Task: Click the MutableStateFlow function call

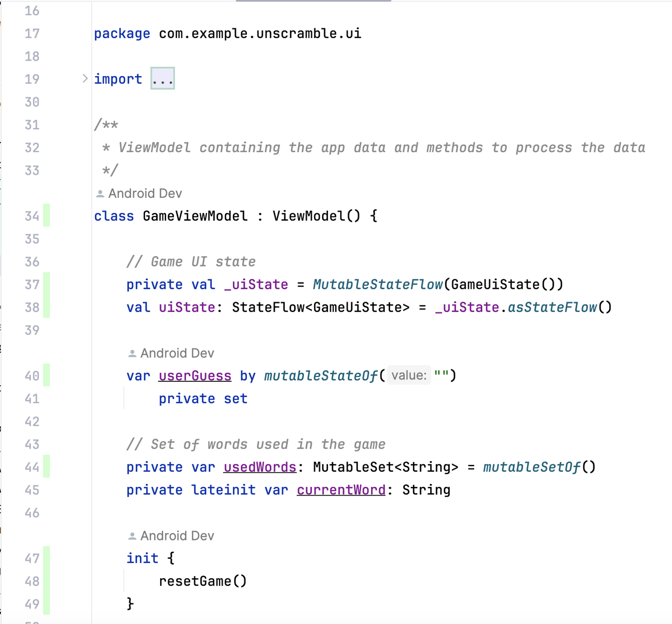Action: tap(377, 284)
